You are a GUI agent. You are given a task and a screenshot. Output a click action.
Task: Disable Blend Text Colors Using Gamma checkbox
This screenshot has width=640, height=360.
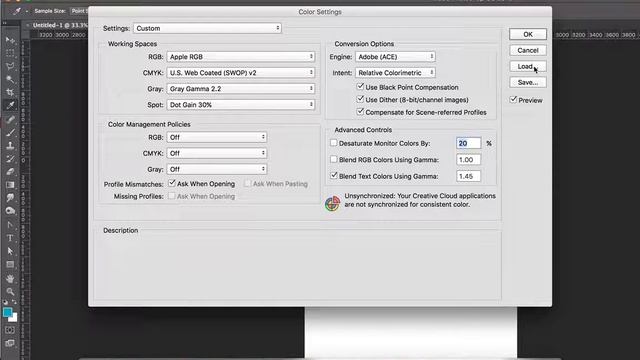[x=333, y=176]
